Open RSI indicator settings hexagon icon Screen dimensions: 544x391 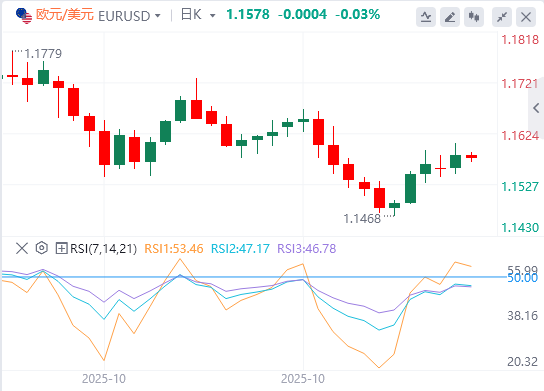(x=42, y=248)
